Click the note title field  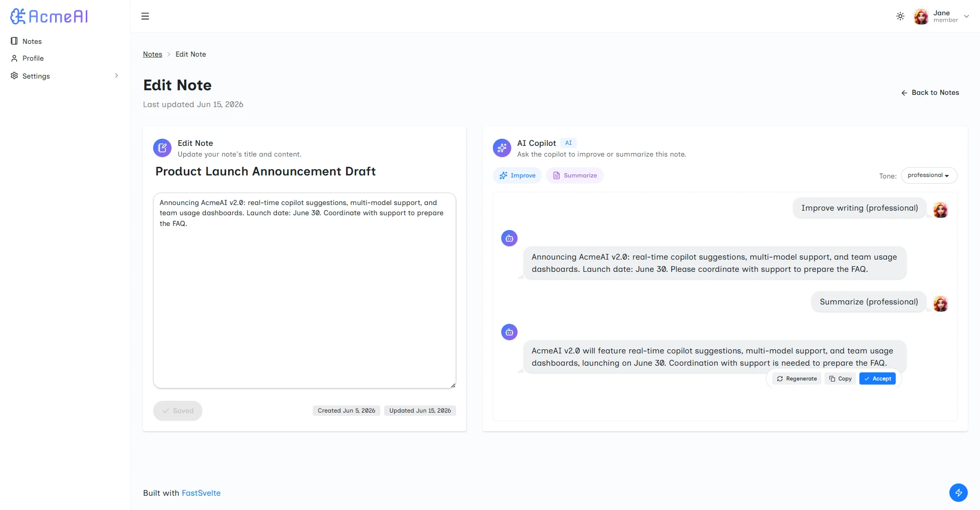[304, 171]
